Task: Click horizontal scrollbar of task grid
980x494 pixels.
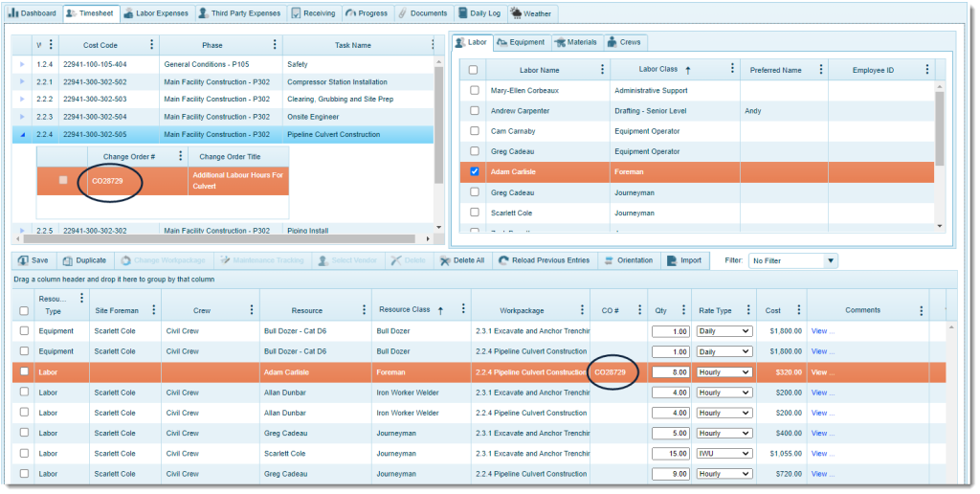Action: pyautogui.click(x=220, y=239)
